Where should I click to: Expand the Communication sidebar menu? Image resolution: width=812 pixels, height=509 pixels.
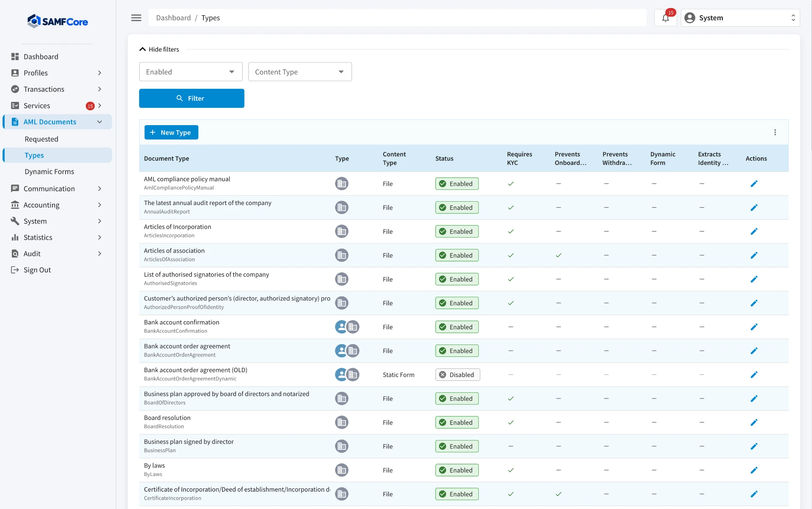click(x=57, y=189)
